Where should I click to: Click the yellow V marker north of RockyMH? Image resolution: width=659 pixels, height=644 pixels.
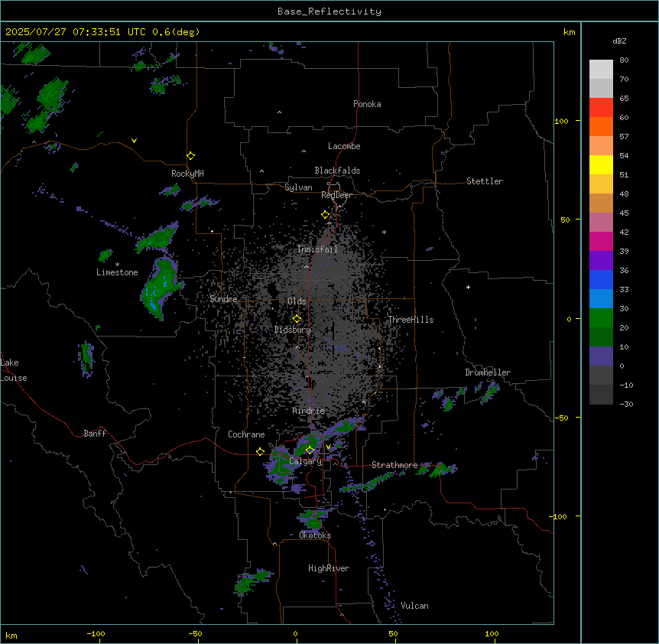pos(134,141)
